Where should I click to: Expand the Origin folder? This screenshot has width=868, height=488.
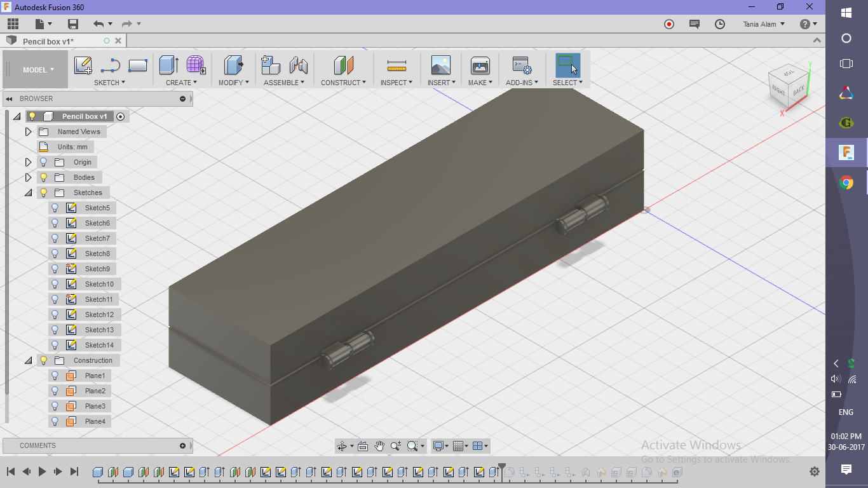28,162
